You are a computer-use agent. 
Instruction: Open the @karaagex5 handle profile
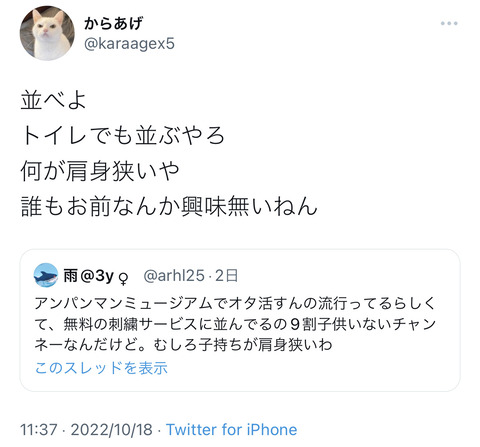(129, 44)
